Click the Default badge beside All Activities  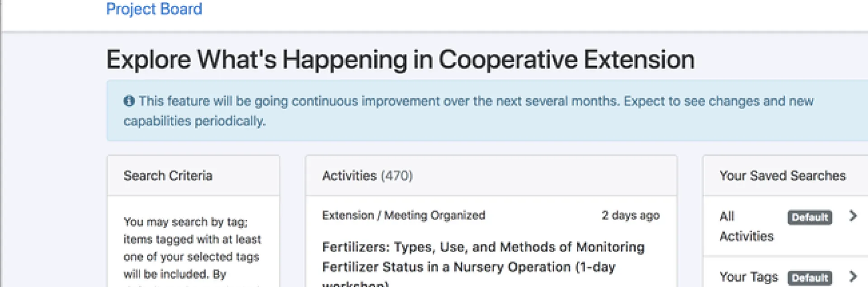(809, 217)
